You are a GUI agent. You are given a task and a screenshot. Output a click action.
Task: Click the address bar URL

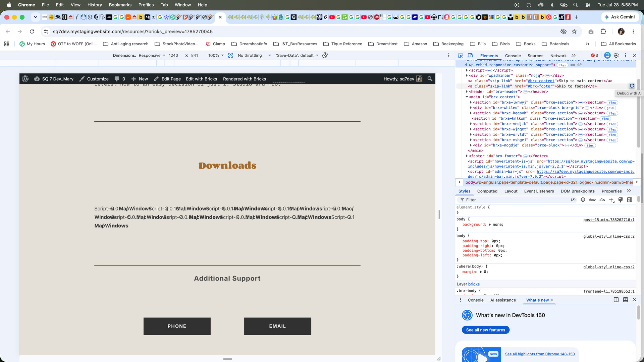pyautogui.click(x=133, y=32)
